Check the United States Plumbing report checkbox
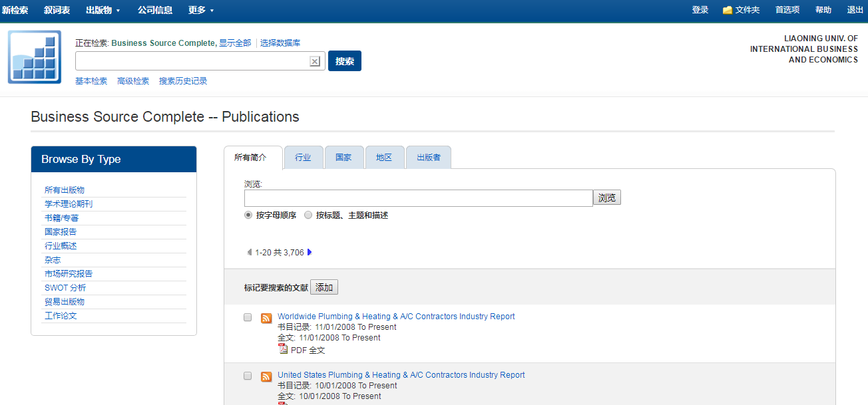 tap(248, 376)
